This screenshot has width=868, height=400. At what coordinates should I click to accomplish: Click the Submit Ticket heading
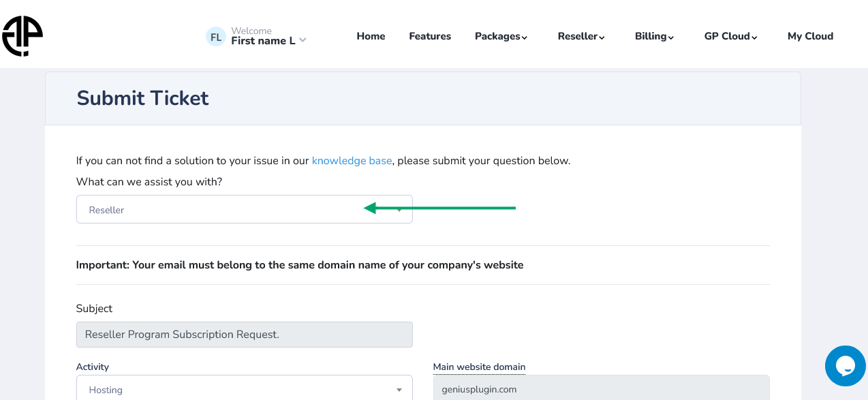click(x=142, y=98)
